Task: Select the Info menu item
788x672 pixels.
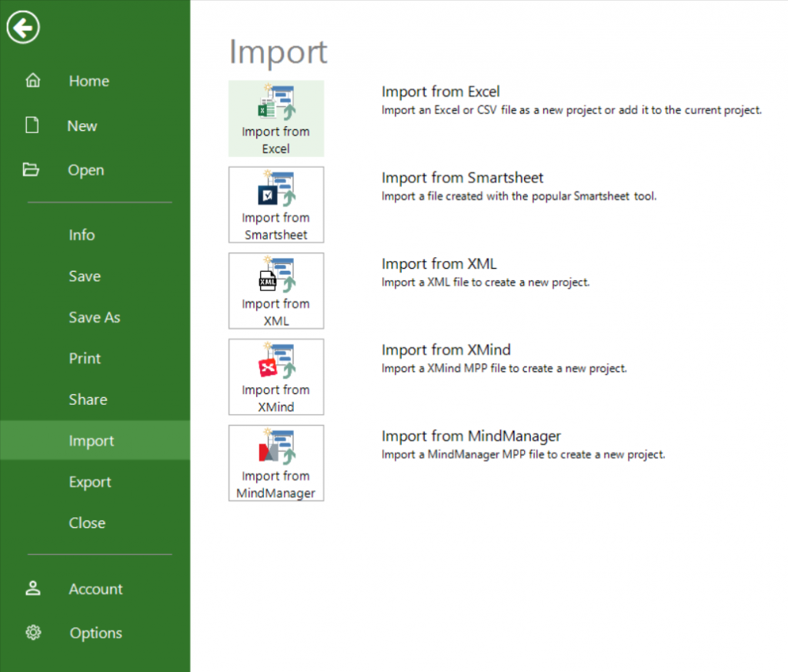Action: click(x=82, y=235)
